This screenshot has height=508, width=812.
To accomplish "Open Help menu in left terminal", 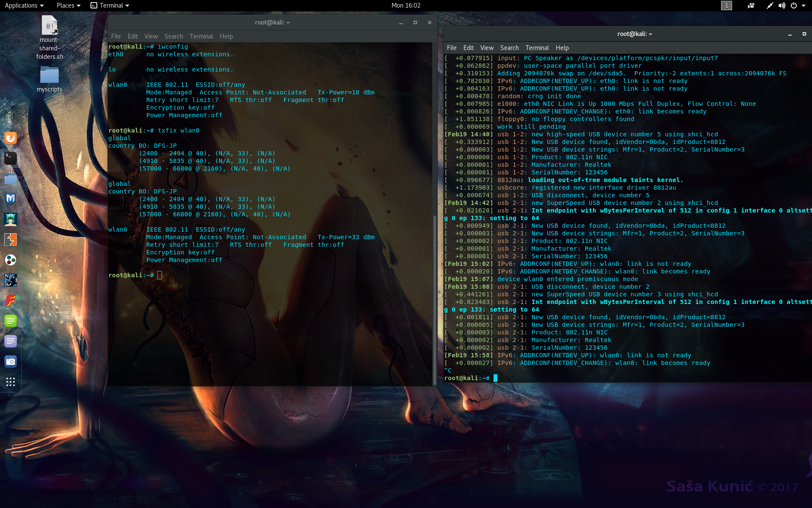I will pyautogui.click(x=226, y=36).
